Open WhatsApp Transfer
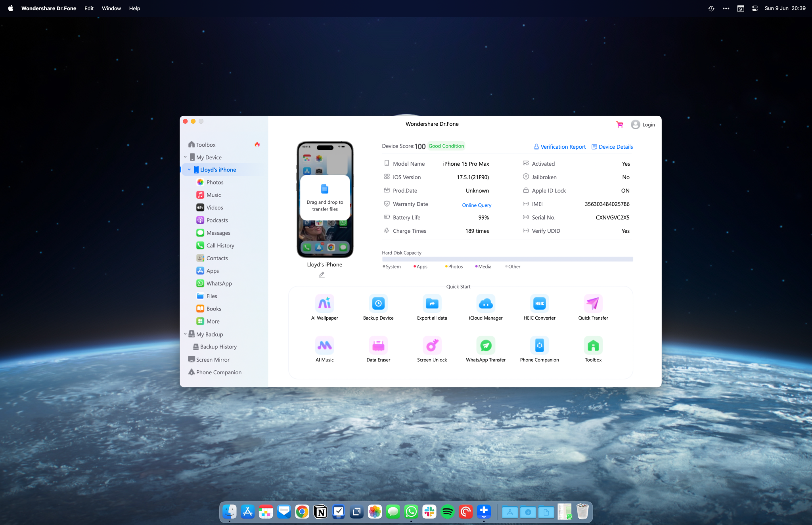This screenshot has width=812, height=525. click(485, 349)
